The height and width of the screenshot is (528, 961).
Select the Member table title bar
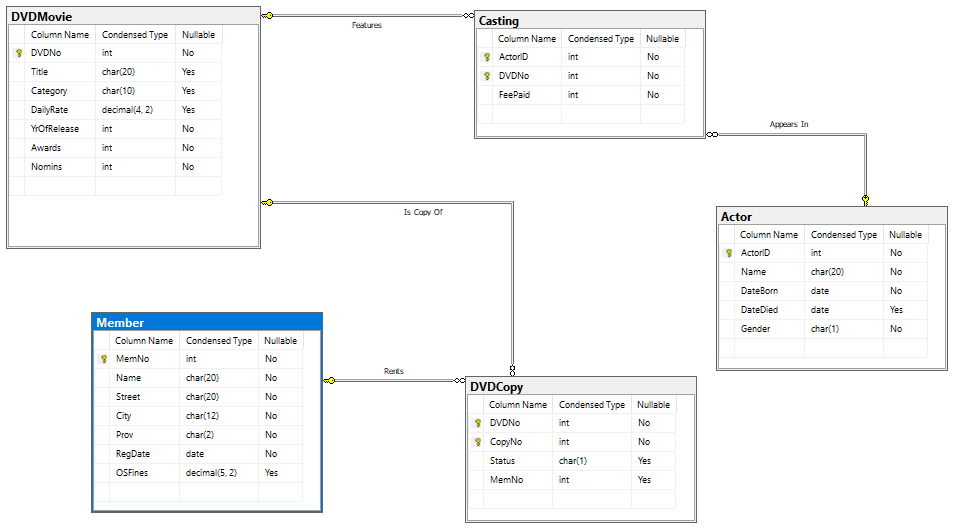[x=207, y=322]
